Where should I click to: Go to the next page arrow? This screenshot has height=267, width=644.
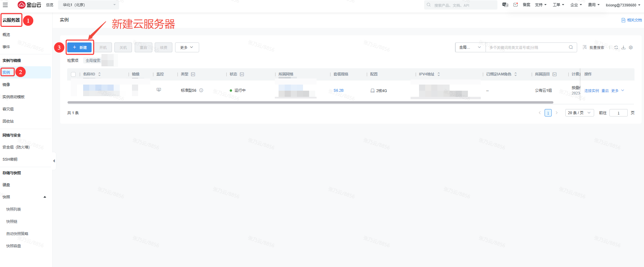[x=556, y=113]
